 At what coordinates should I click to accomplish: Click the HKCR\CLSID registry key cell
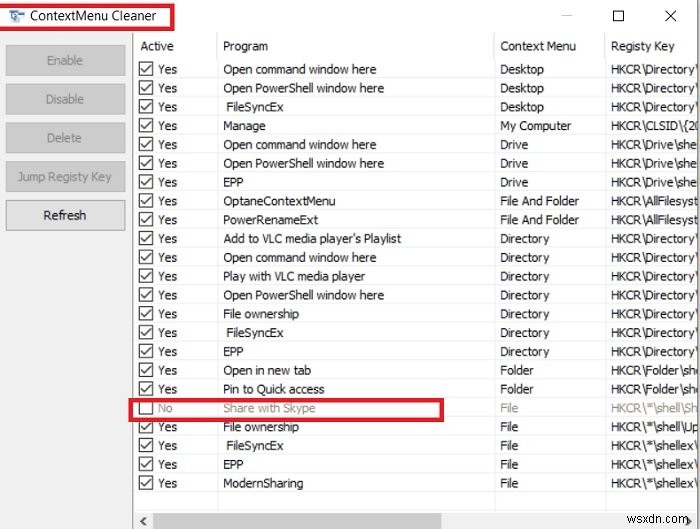click(x=654, y=126)
